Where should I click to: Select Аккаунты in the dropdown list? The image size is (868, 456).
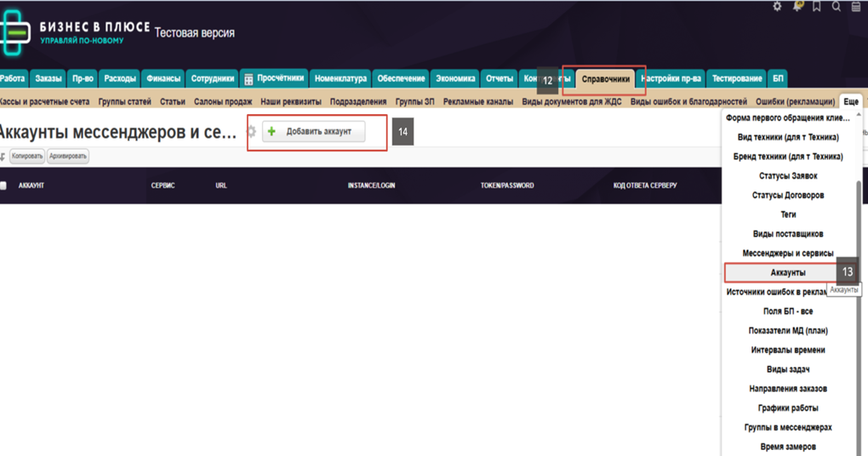coord(787,272)
